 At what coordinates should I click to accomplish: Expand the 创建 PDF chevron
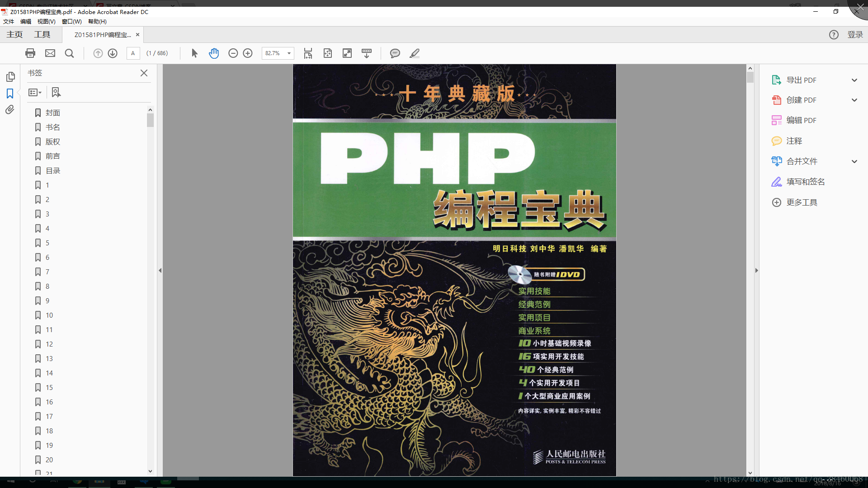pyautogui.click(x=854, y=100)
